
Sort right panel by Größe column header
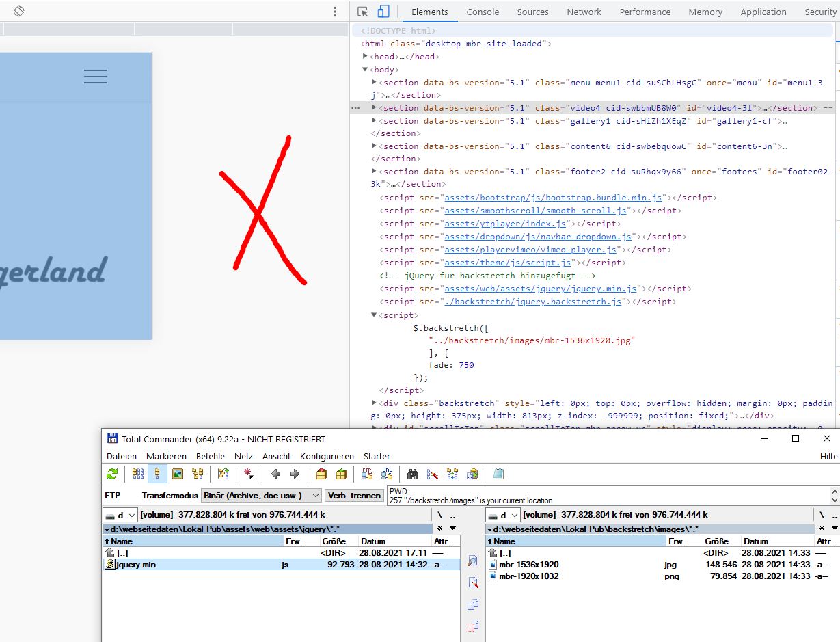coord(716,541)
